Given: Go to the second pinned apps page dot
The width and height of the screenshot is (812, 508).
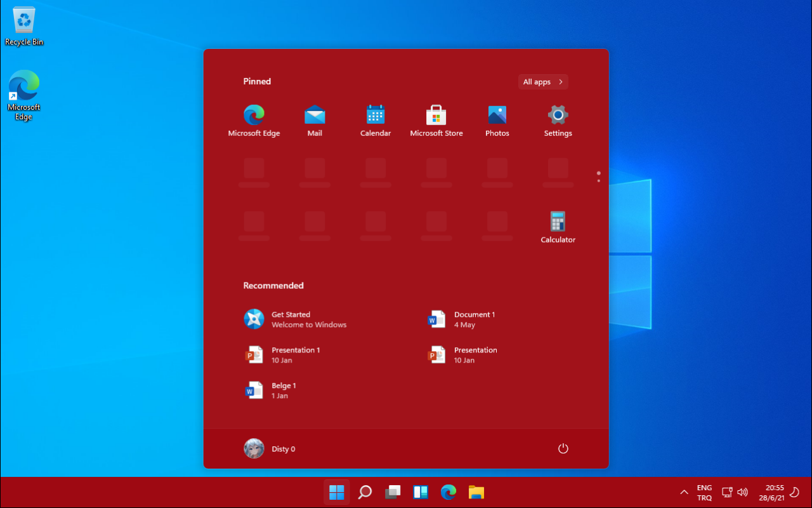Looking at the screenshot, I should [598, 181].
